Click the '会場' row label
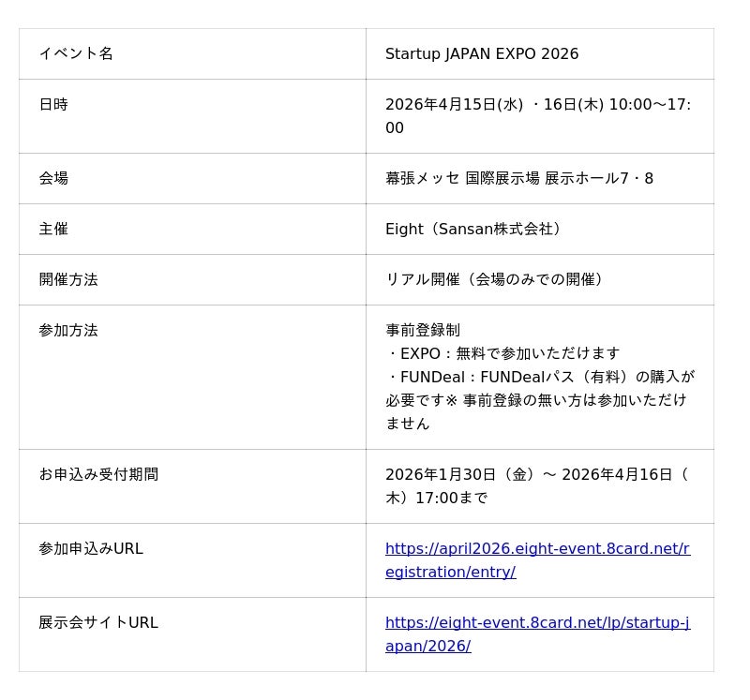 [x=53, y=178]
